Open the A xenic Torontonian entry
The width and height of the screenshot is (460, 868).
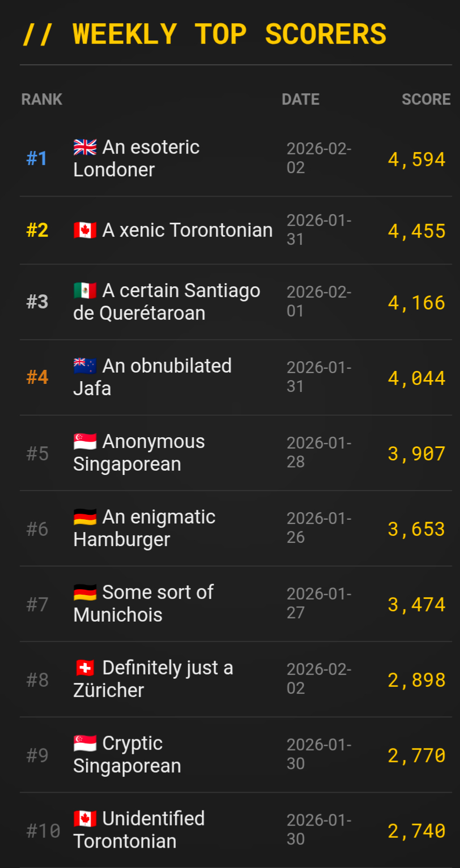tap(187, 230)
